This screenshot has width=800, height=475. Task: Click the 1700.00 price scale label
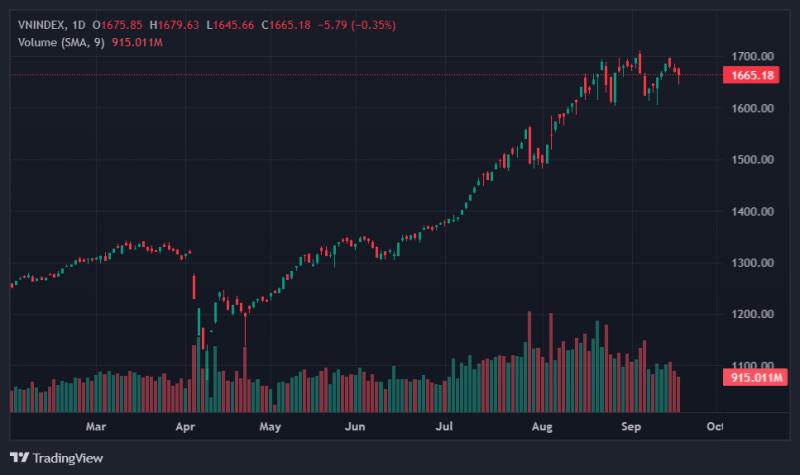[x=753, y=56]
